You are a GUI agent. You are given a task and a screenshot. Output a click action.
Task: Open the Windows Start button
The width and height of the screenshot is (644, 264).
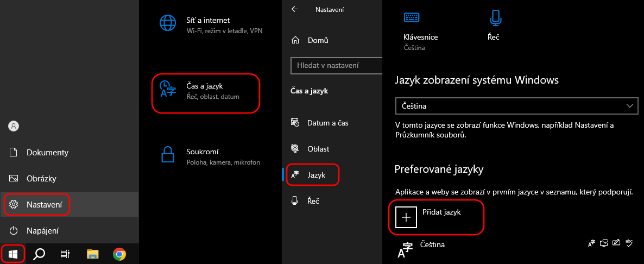pos(14,255)
